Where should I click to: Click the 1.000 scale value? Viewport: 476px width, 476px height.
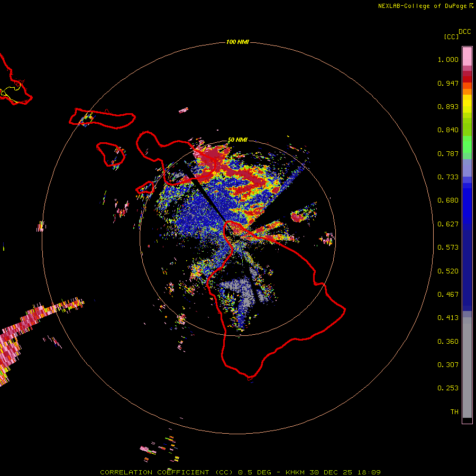click(x=448, y=59)
